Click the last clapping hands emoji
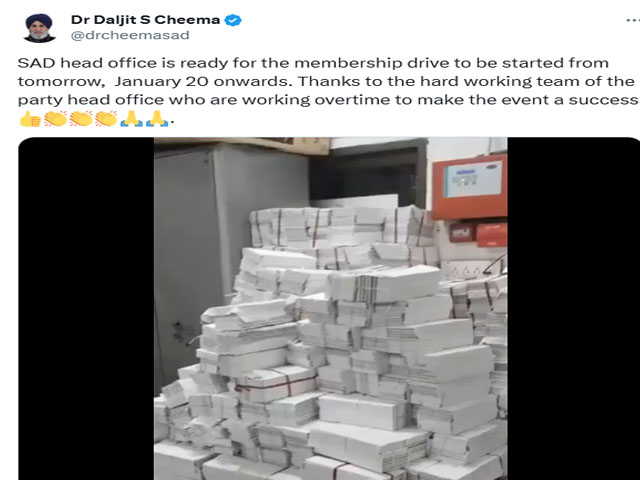This screenshot has height=480, width=640. pos(106,119)
